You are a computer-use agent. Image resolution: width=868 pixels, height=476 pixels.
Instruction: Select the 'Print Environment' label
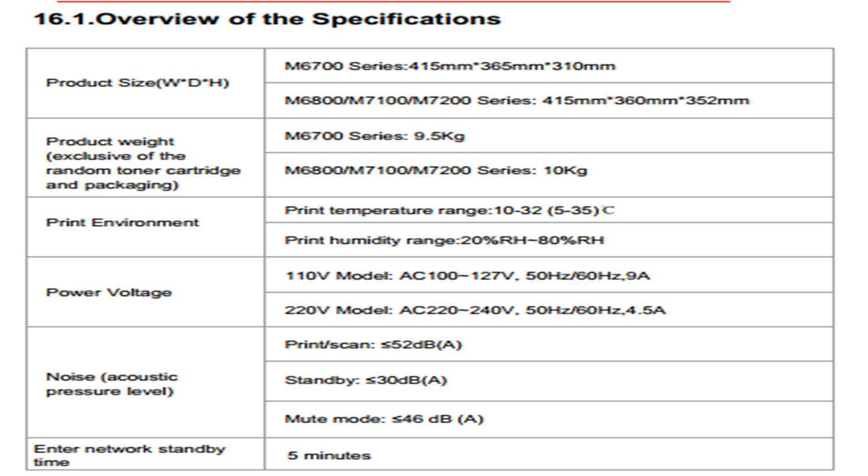(x=122, y=222)
